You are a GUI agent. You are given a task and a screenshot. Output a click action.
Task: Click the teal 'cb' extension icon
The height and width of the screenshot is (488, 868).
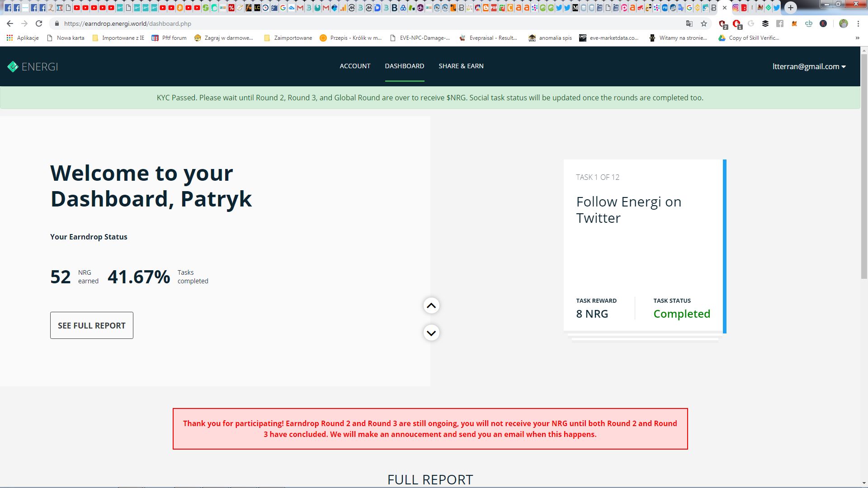click(809, 23)
